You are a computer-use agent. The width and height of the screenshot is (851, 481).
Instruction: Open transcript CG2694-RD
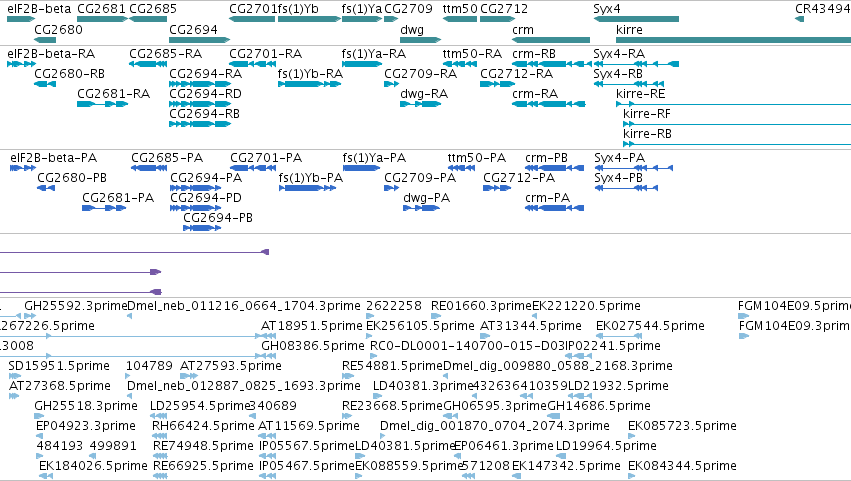coord(206,94)
